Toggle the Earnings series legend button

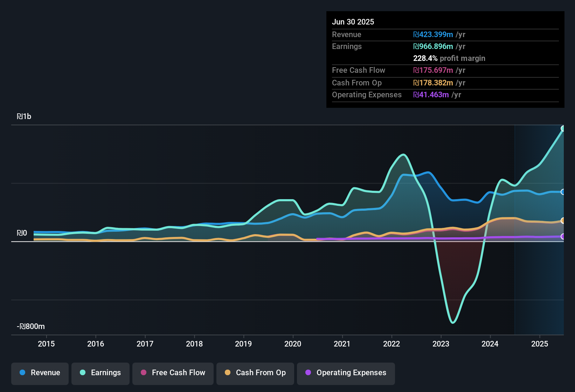point(101,373)
